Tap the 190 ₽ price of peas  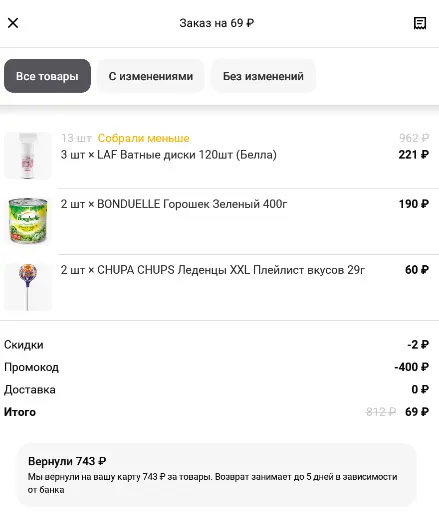[x=414, y=204]
